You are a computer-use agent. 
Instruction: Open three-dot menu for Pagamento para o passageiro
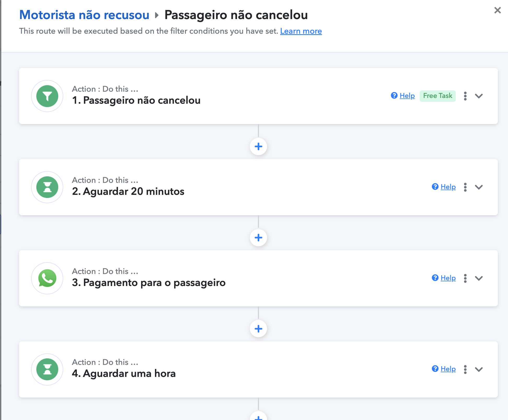(465, 278)
